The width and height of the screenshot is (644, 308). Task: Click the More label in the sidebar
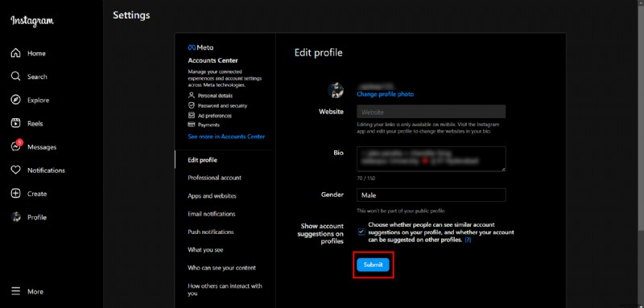(x=35, y=292)
